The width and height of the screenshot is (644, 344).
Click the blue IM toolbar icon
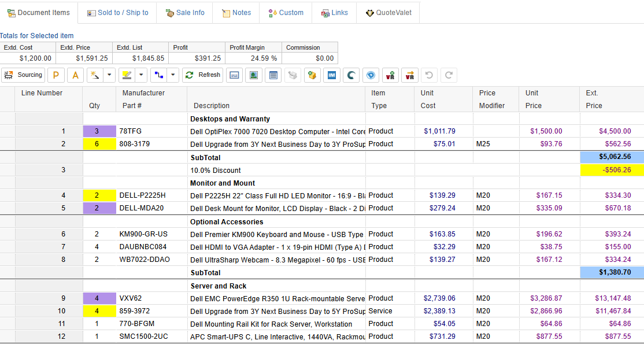[x=332, y=75]
